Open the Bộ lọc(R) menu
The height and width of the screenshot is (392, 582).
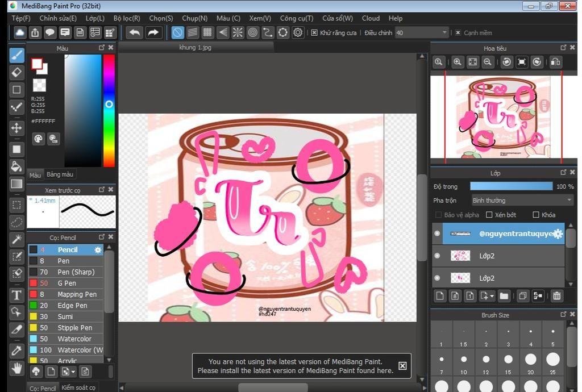[x=127, y=18]
